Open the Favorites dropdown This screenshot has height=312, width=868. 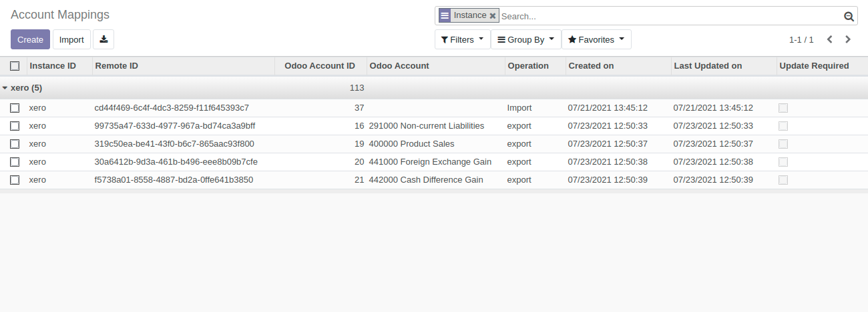tap(596, 39)
